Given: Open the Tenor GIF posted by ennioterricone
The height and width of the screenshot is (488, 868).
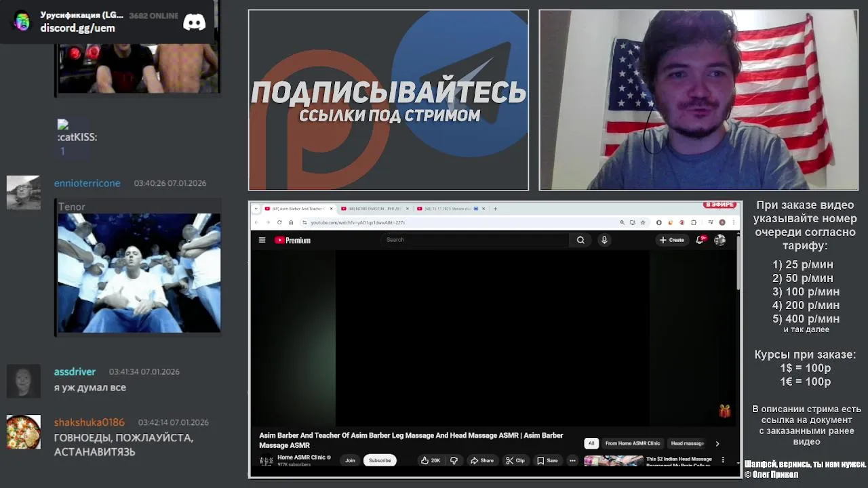Looking at the screenshot, I should click(x=139, y=273).
